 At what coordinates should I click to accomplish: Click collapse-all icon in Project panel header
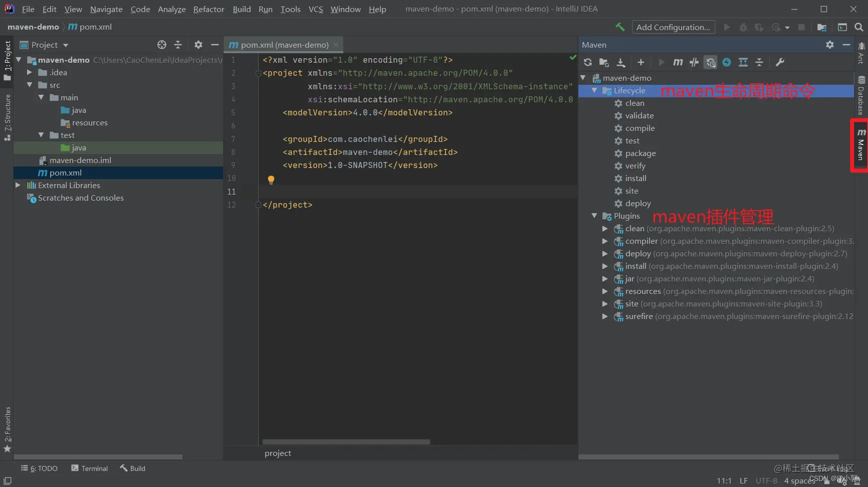(x=178, y=45)
